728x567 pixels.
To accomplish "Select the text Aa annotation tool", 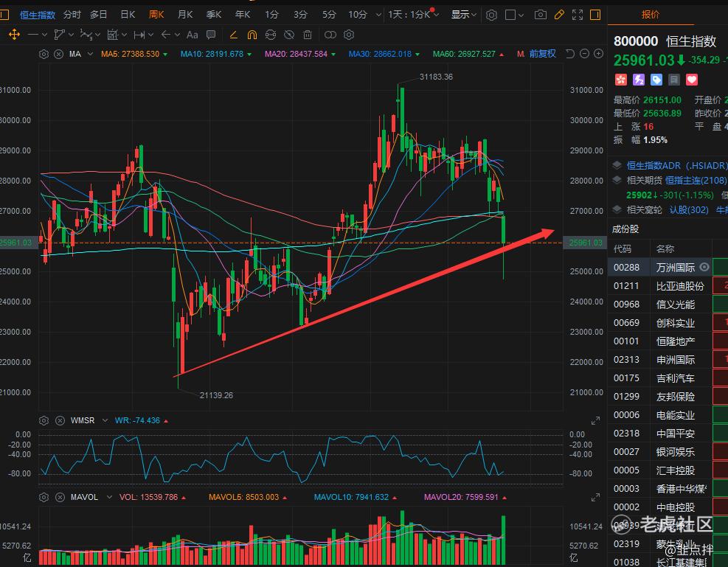I will pyautogui.click(x=193, y=34).
